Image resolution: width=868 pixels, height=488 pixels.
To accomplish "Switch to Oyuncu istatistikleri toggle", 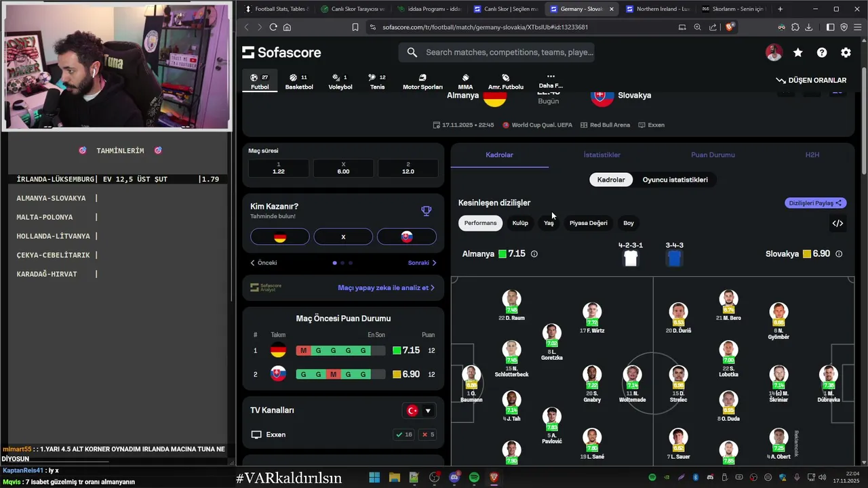I will (x=675, y=180).
